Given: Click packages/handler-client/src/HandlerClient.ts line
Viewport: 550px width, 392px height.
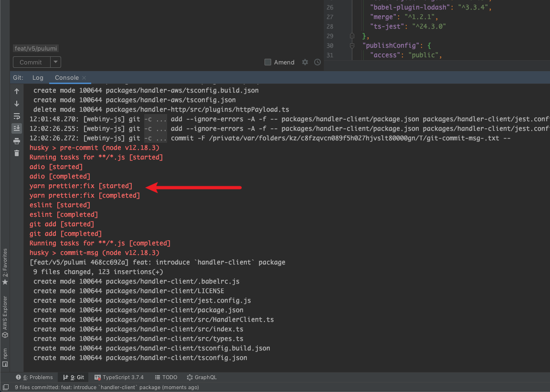Looking at the screenshot, I should click(154, 320).
